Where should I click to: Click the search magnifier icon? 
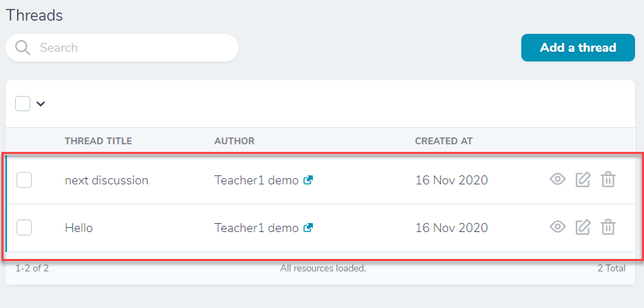click(x=23, y=48)
